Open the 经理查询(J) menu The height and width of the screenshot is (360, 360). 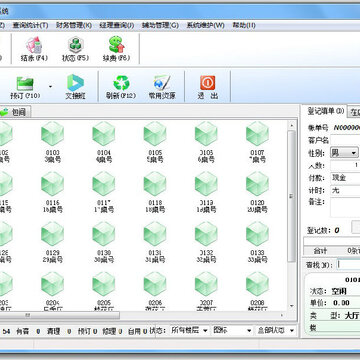tap(117, 25)
